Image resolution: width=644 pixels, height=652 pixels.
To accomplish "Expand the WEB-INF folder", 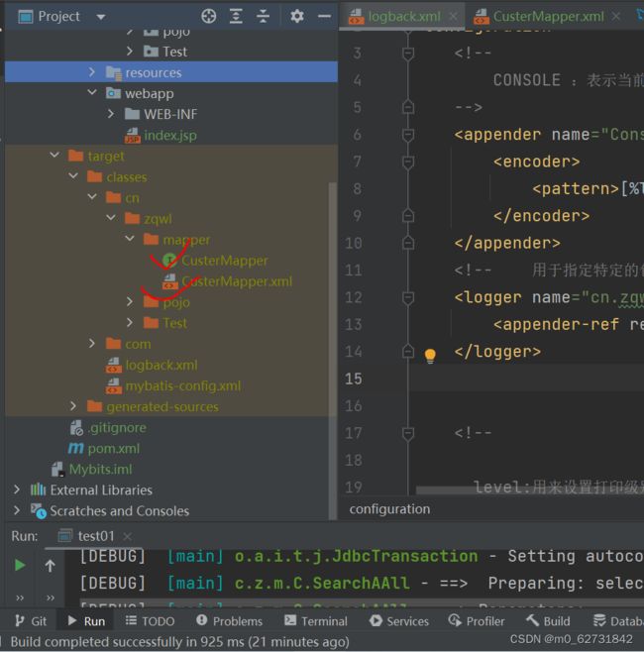I will tap(111, 114).
